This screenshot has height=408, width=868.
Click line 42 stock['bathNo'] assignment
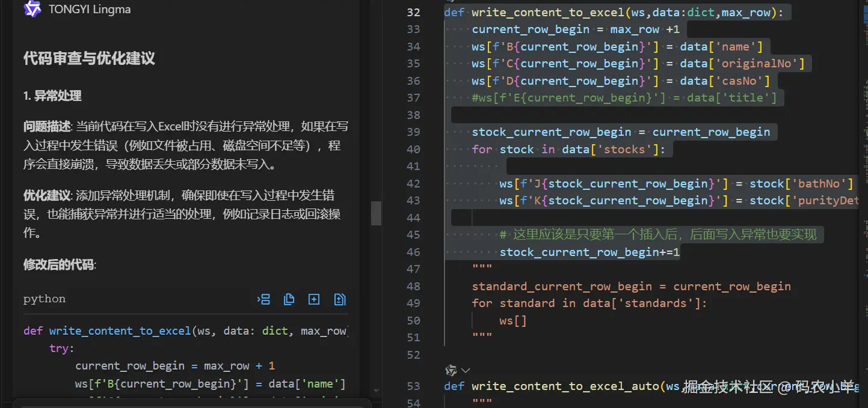pyautogui.click(x=676, y=183)
